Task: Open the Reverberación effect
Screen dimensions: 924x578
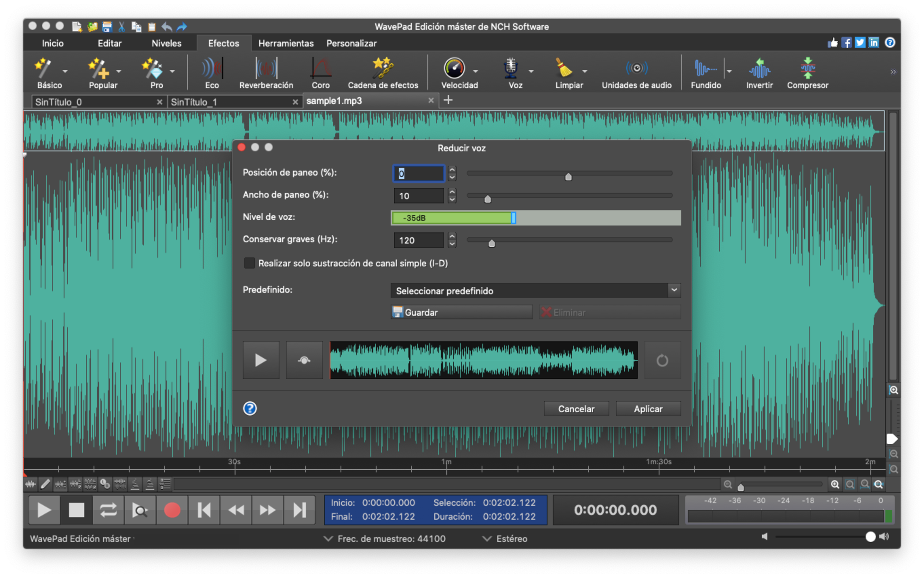Action: coord(266,73)
